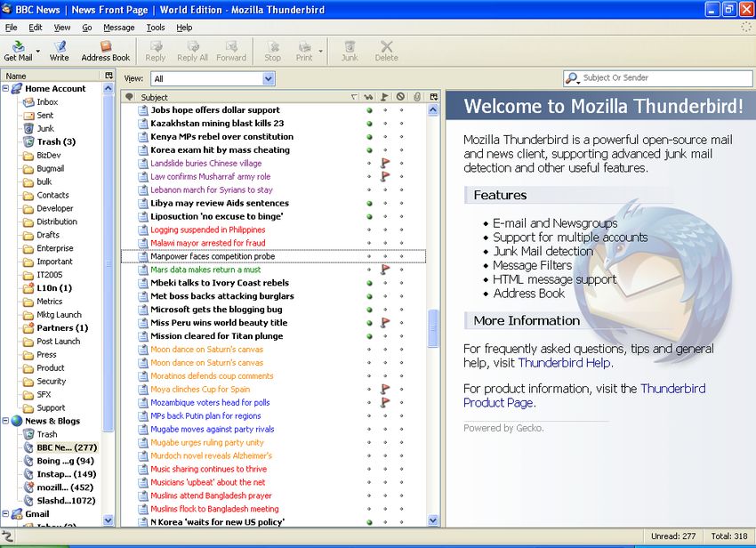Toggle junk status of Libya may review Aids sentences
The height and width of the screenshot is (548, 756).
[401, 203]
